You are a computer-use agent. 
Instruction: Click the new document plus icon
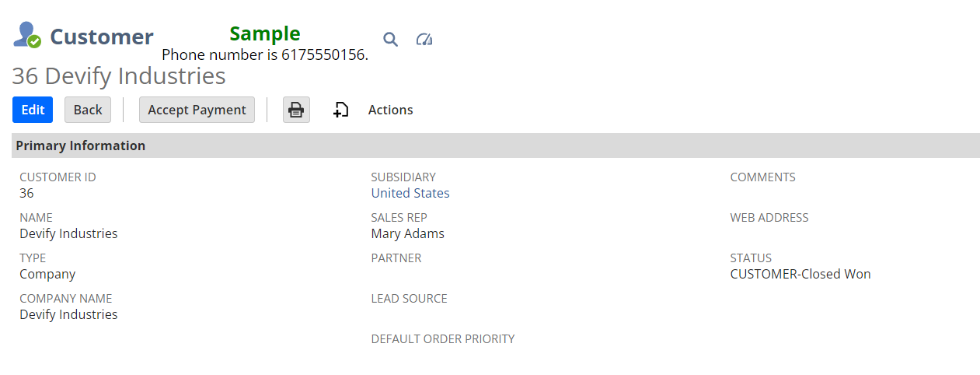(x=340, y=110)
